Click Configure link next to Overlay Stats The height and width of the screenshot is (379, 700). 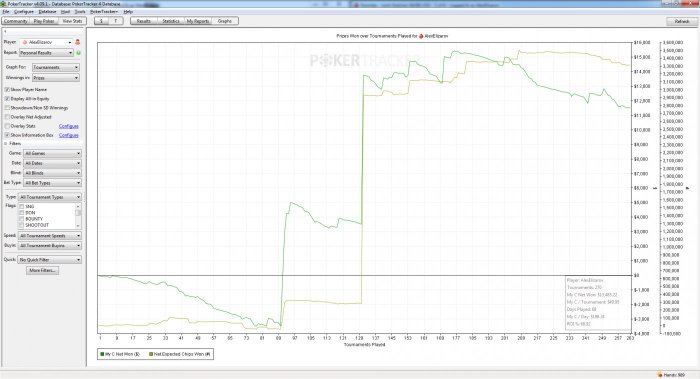[69, 126]
